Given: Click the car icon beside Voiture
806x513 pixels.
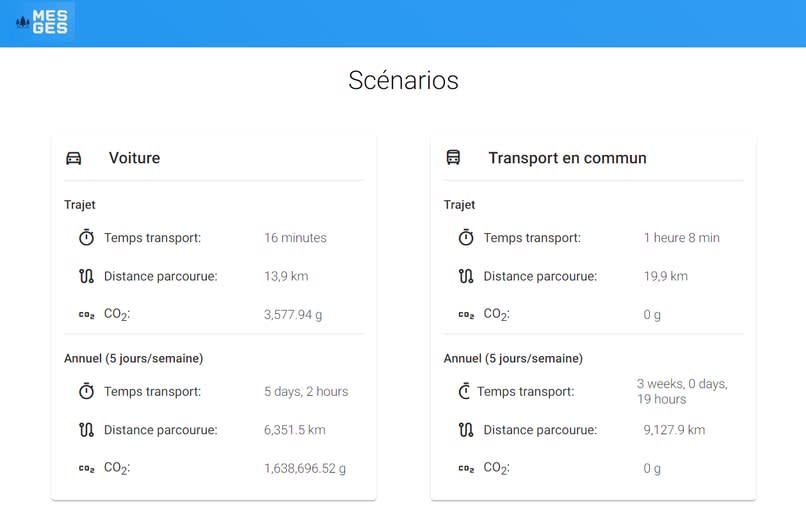Looking at the screenshot, I should pos(74,158).
